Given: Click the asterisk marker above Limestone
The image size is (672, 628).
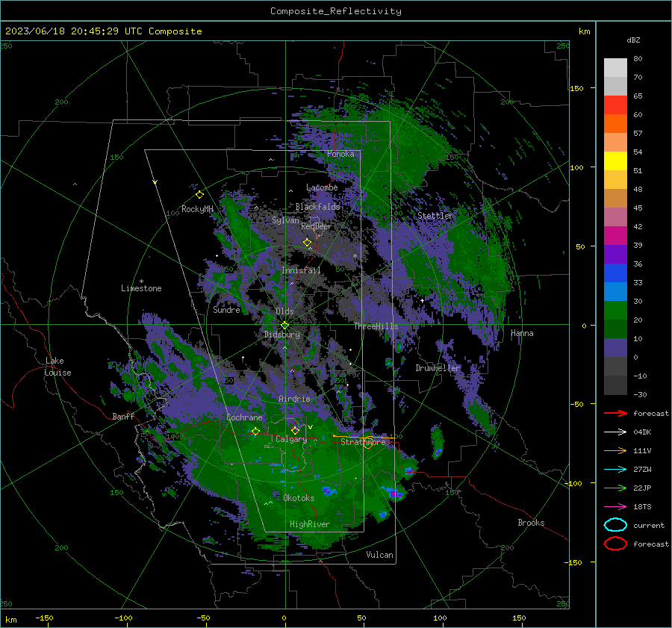Looking at the screenshot, I should point(141,282).
